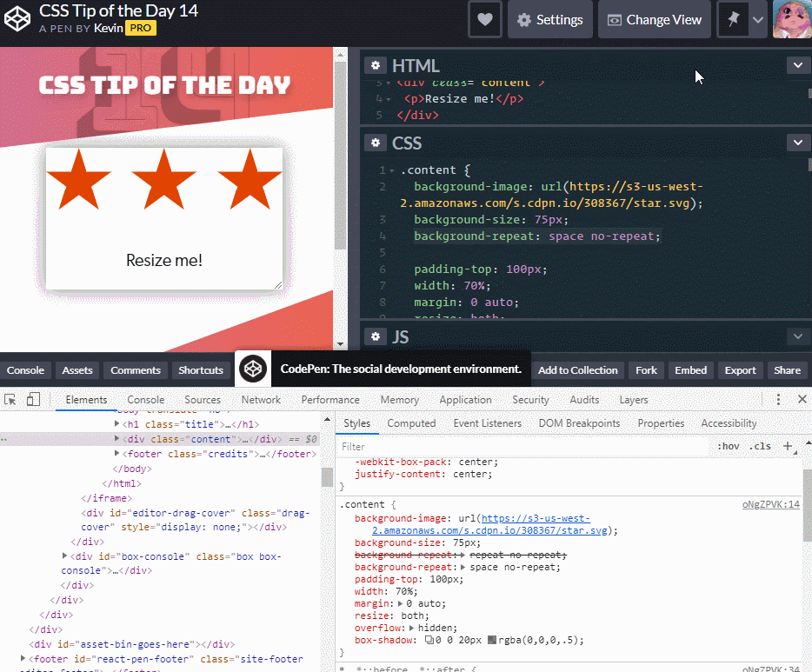The height and width of the screenshot is (672, 812).
Task: Open DevTools three-dot customize menu
Action: 778,399
